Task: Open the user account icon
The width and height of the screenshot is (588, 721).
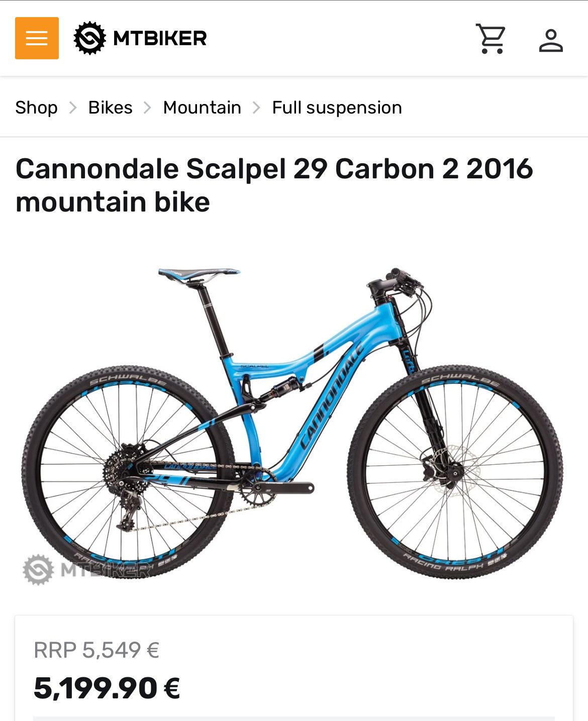Action: click(551, 40)
